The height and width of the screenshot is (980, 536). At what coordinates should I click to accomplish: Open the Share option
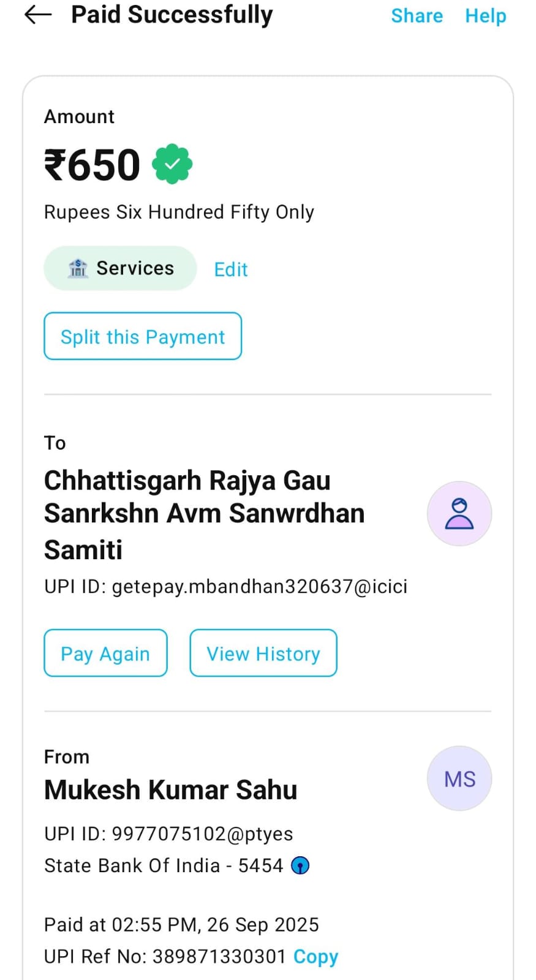click(x=417, y=15)
